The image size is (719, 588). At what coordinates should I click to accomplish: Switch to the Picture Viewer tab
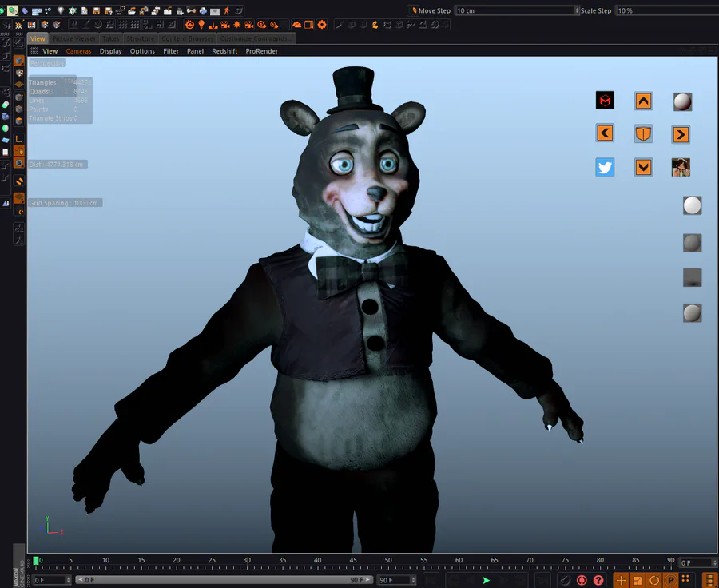tap(73, 38)
